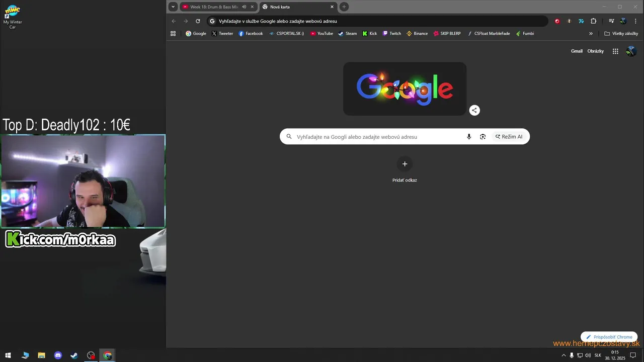
Task: Open the Extensions puzzle-piece menu
Action: click(x=593, y=21)
